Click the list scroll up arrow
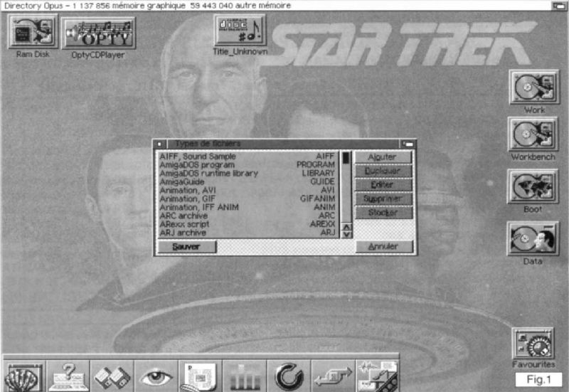The height and width of the screenshot is (392, 569). (346, 227)
